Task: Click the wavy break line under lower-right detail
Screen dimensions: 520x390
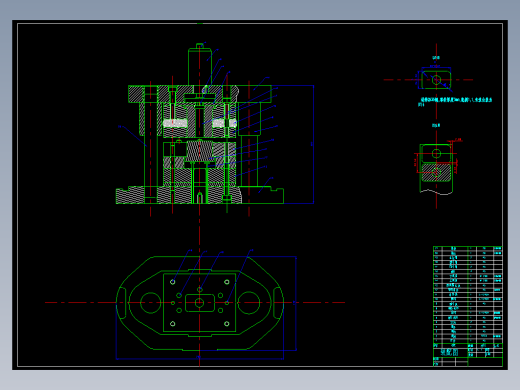Action: 436,192
